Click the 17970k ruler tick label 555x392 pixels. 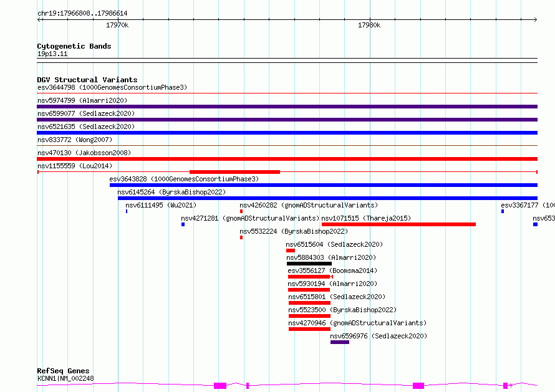[117, 25]
